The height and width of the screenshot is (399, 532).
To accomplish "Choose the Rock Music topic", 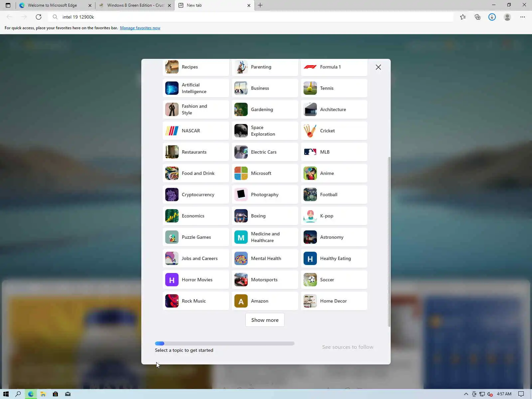I will tap(196, 301).
